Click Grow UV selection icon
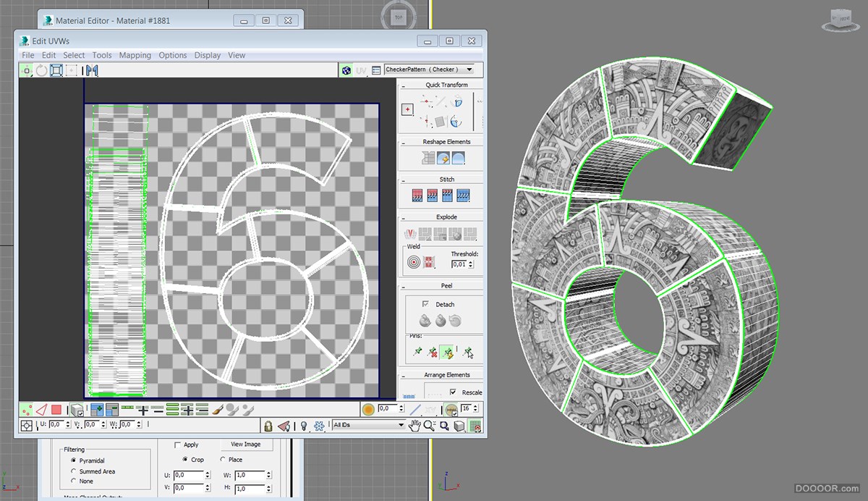This screenshot has height=501, width=868. pyautogui.click(x=97, y=410)
